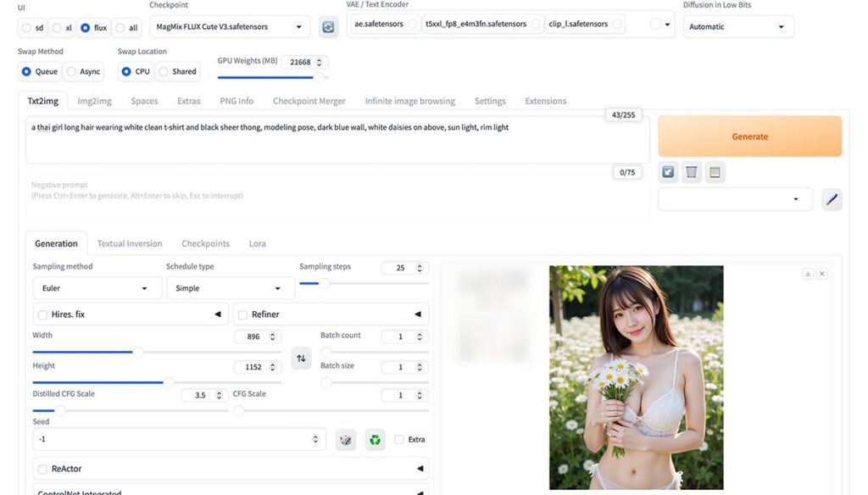Open the Checkpoint dropdown

229,26
